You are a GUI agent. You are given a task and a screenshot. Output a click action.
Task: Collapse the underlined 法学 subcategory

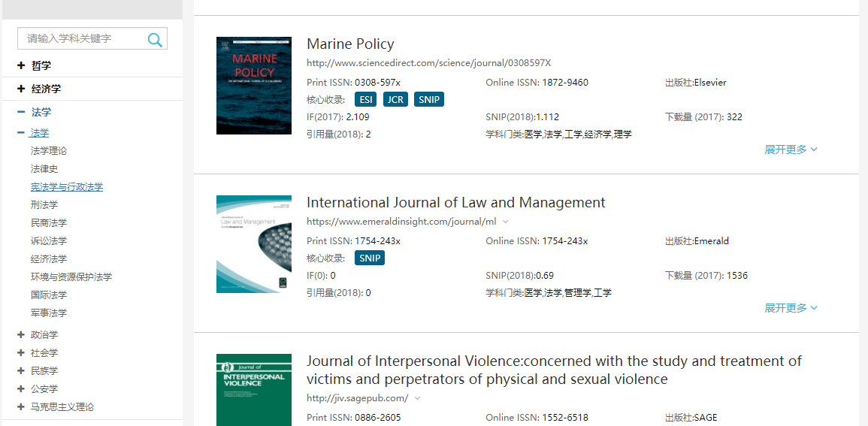[22, 133]
